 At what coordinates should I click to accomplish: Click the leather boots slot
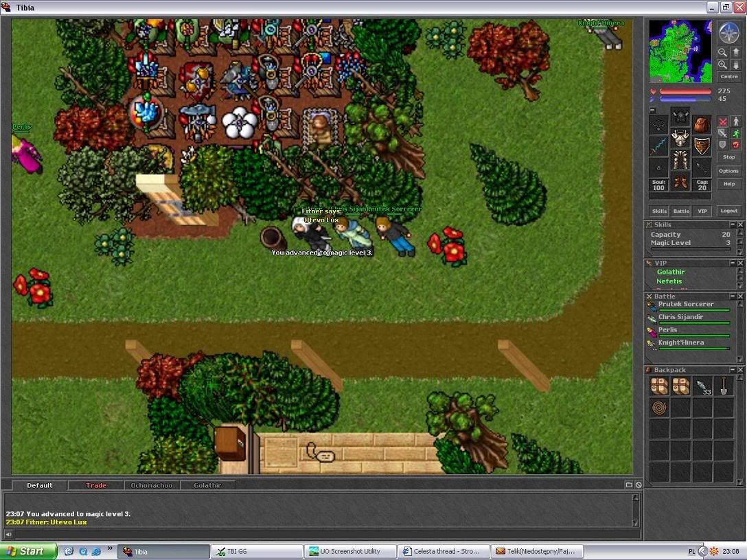tap(680, 183)
